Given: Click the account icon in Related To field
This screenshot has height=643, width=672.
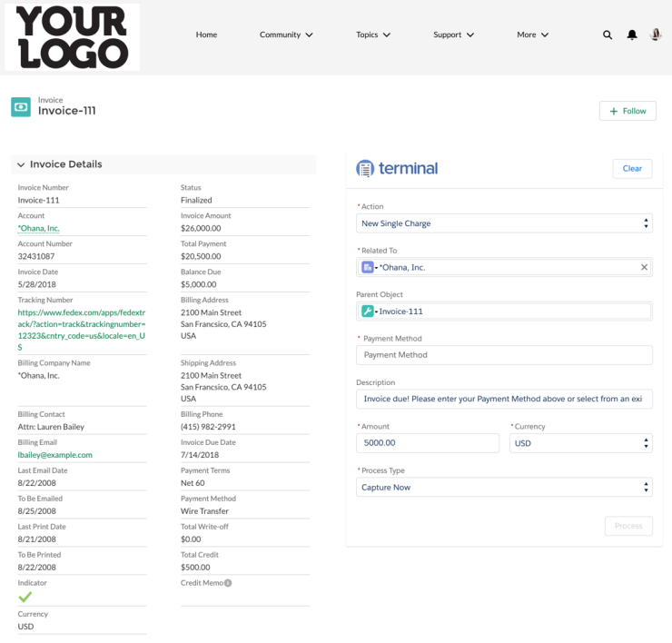Looking at the screenshot, I should pyautogui.click(x=367, y=268).
